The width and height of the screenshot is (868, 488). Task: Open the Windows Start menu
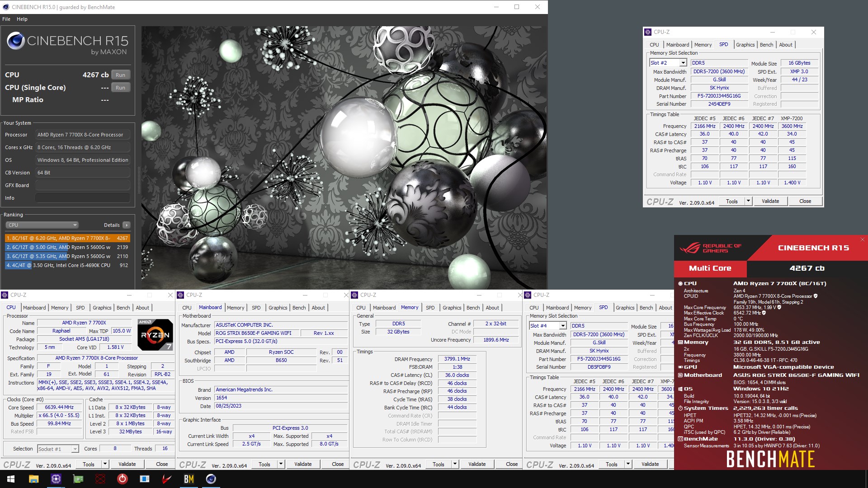(x=11, y=479)
